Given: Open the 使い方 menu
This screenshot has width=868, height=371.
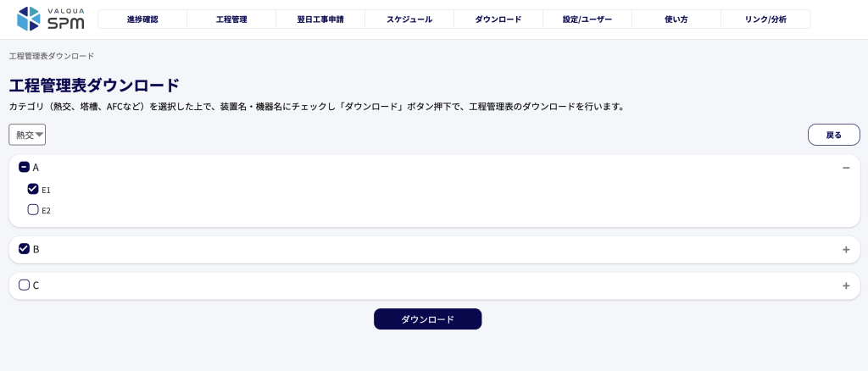Looking at the screenshot, I should 676,19.
